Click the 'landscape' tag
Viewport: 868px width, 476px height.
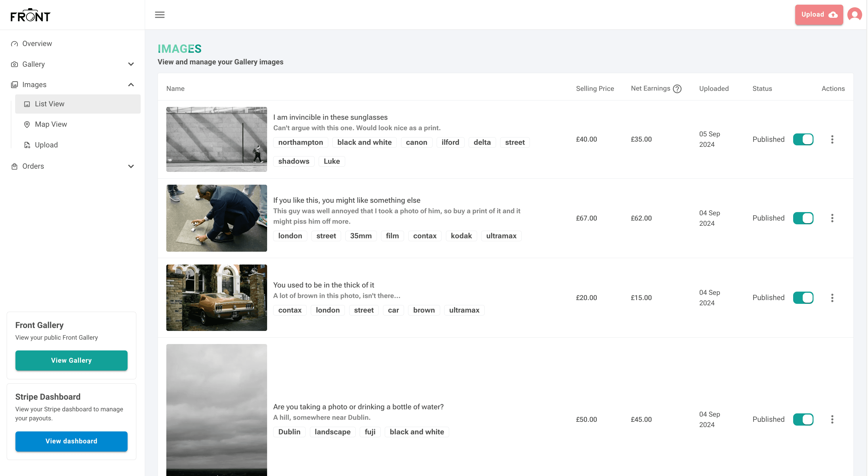coord(333,432)
